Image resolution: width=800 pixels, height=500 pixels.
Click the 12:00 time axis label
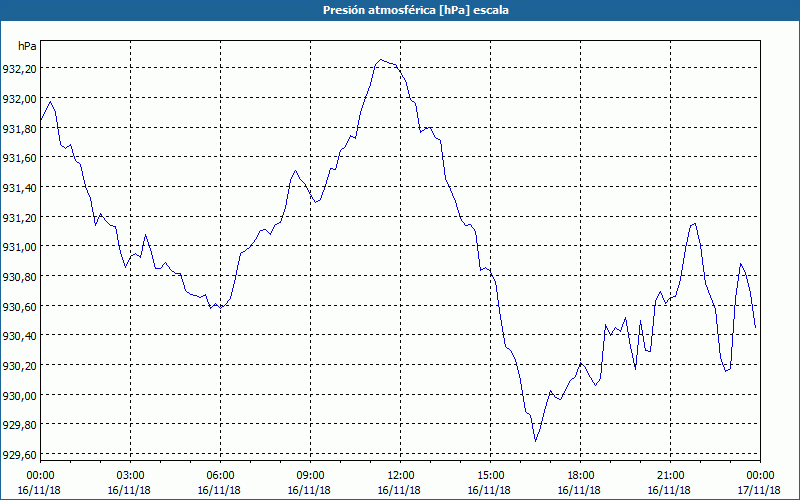coord(401,476)
